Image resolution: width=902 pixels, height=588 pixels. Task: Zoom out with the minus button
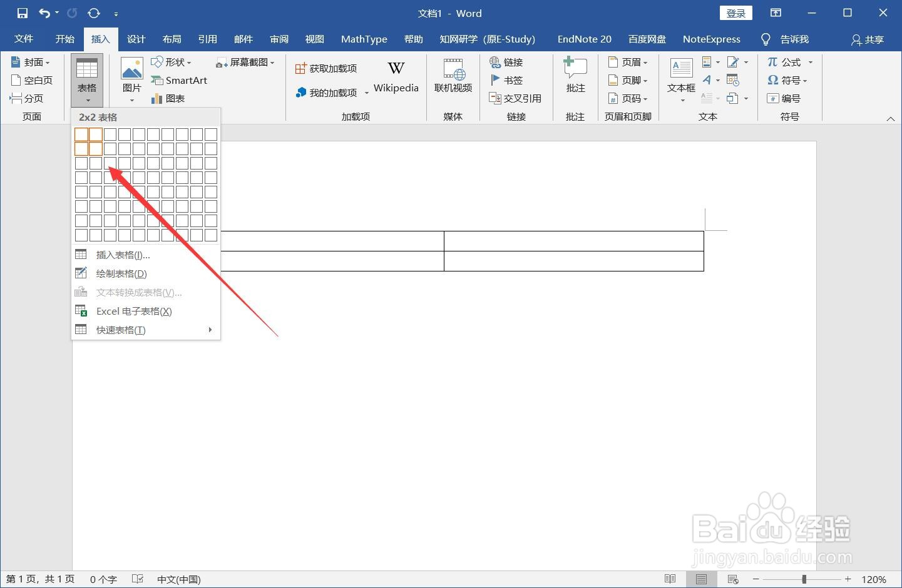756,579
